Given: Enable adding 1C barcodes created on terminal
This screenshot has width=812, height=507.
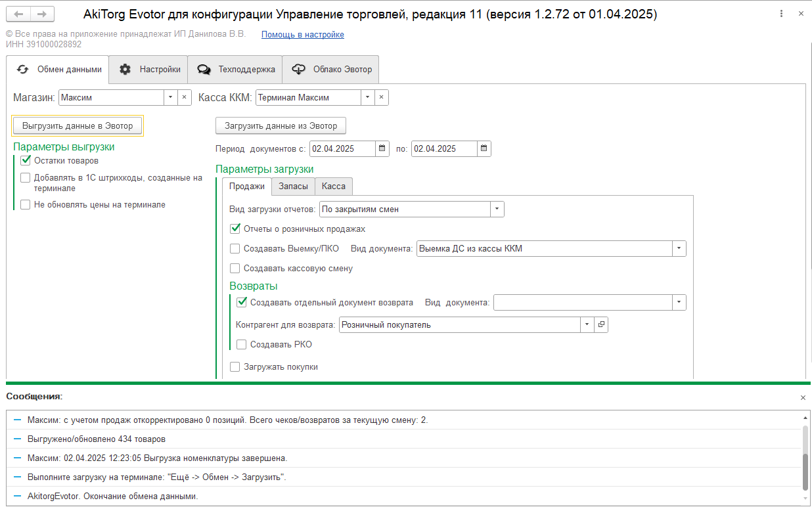Looking at the screenshot, I should (x=26, y=177).
